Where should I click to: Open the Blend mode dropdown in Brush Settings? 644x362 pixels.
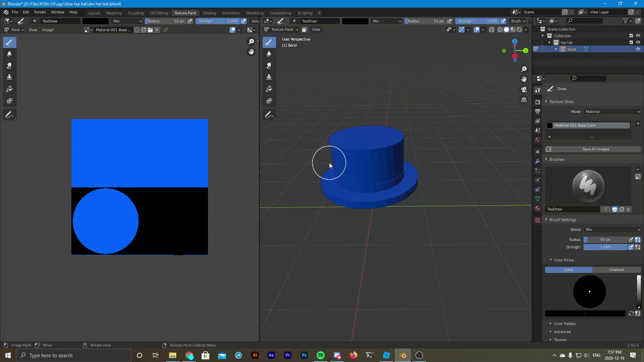tap(612, 230)
